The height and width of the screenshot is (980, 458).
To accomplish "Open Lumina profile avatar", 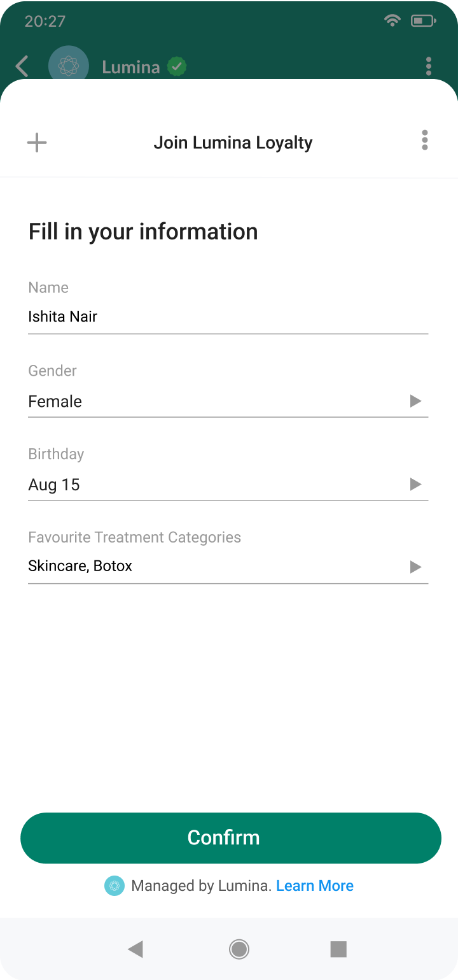I will (x=69, y=64).
